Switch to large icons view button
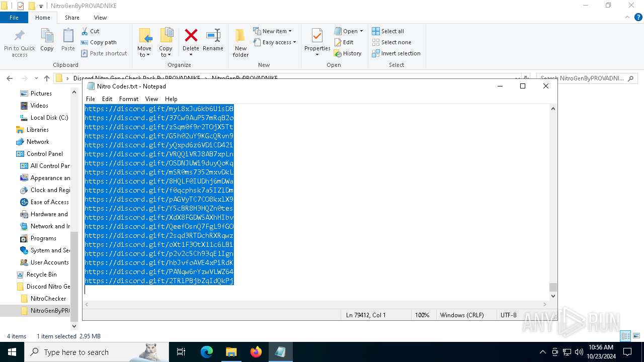 pos(636,336)
